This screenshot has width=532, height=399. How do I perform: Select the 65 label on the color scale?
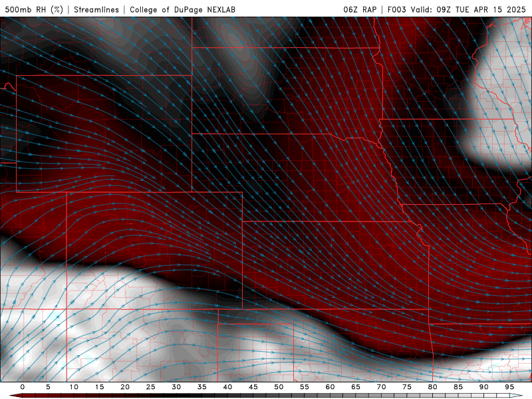[356, 387]
